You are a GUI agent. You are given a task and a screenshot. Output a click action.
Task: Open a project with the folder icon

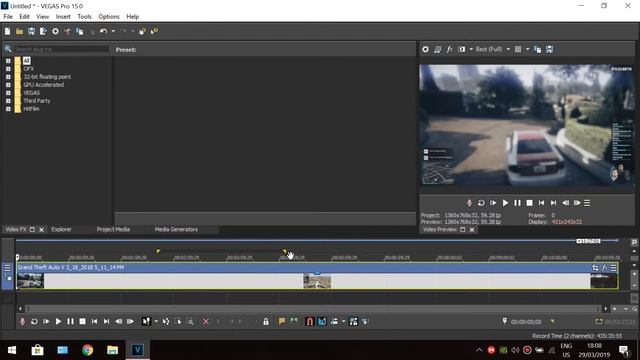(19, 31)
